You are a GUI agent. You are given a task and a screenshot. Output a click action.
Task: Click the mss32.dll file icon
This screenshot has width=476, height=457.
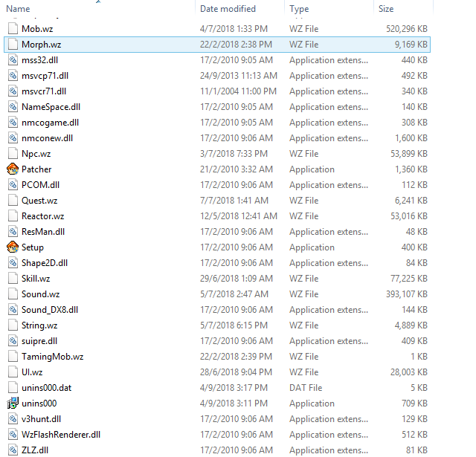click(x=13, y=60)
